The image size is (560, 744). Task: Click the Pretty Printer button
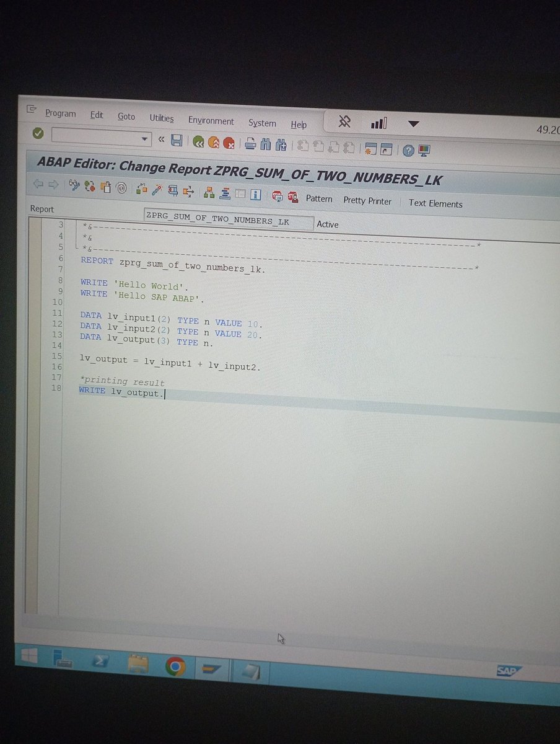(x=367, y=201)
